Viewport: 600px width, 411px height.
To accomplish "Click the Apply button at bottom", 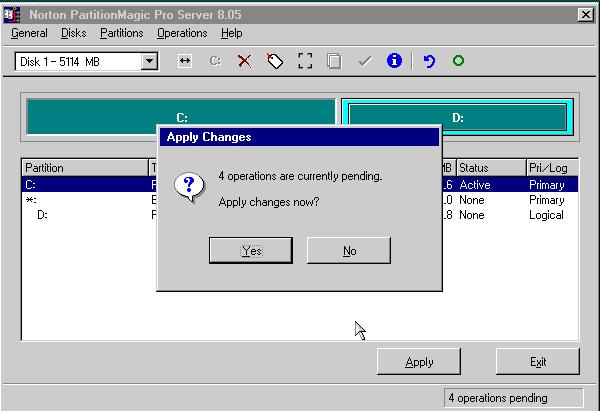I will [x=419, y=362].
